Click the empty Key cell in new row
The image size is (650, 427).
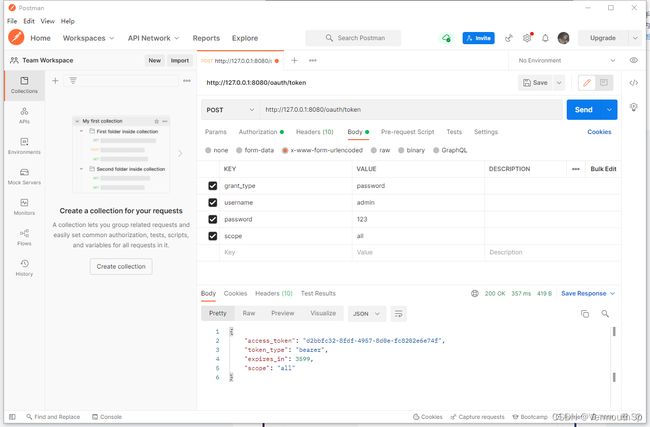[x=286, y=252]
